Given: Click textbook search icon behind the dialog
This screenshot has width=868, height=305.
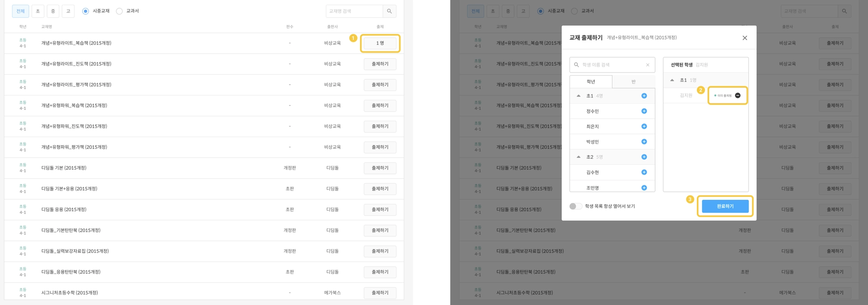Looking at the screenshot, I should coord(844,11).
